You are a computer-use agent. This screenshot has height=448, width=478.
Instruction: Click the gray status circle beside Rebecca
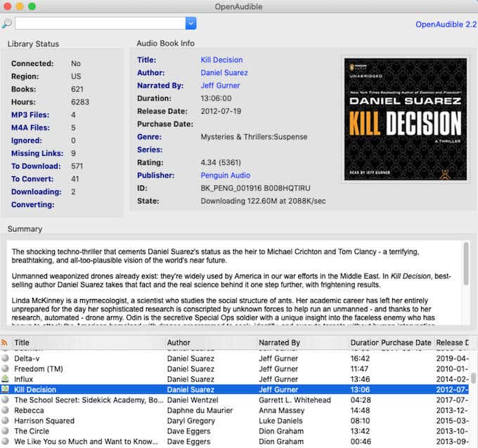pos(5,410)
